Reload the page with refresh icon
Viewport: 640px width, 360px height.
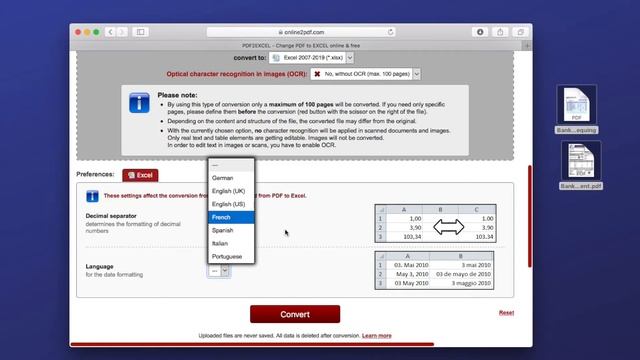pos(390,32)
